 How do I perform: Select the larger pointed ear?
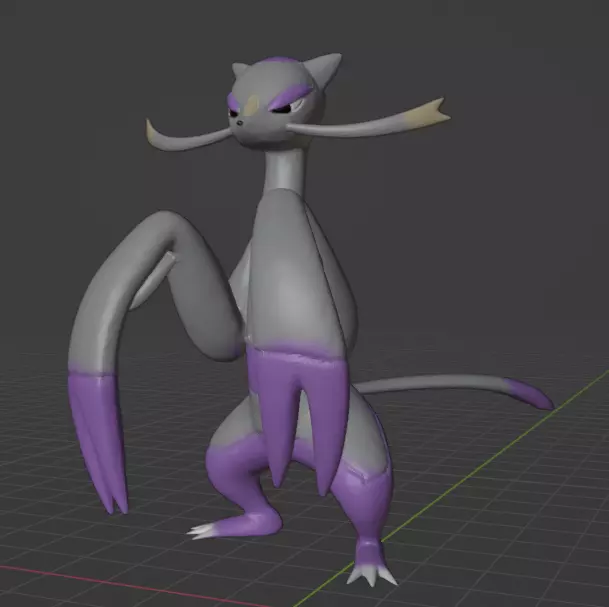323,68
